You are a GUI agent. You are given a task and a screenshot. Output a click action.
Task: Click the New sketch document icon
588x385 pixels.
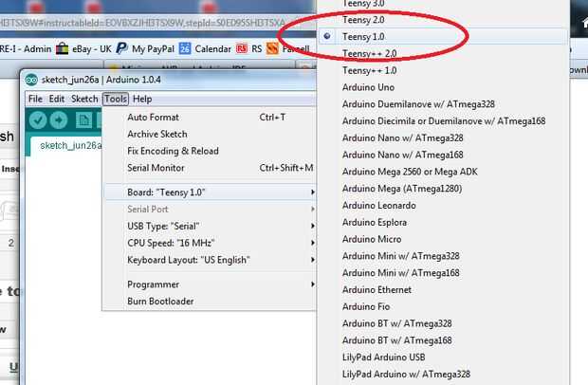(84, 120)
